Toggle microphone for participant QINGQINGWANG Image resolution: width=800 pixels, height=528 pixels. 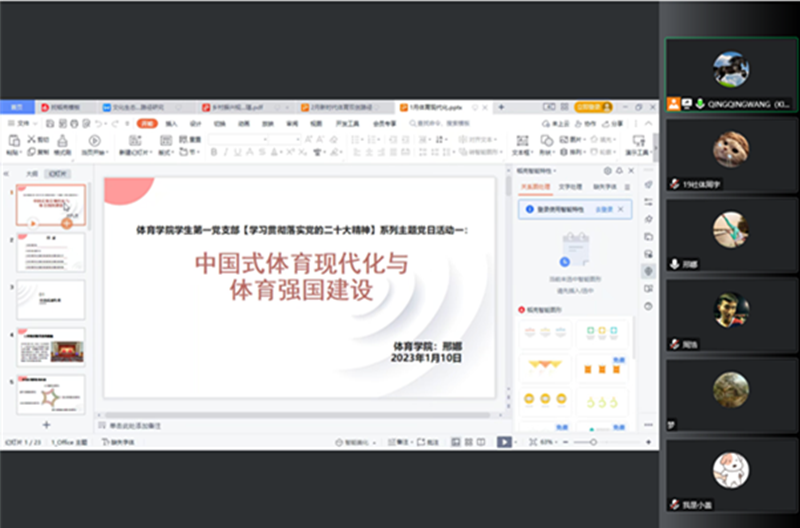[701, 104]
